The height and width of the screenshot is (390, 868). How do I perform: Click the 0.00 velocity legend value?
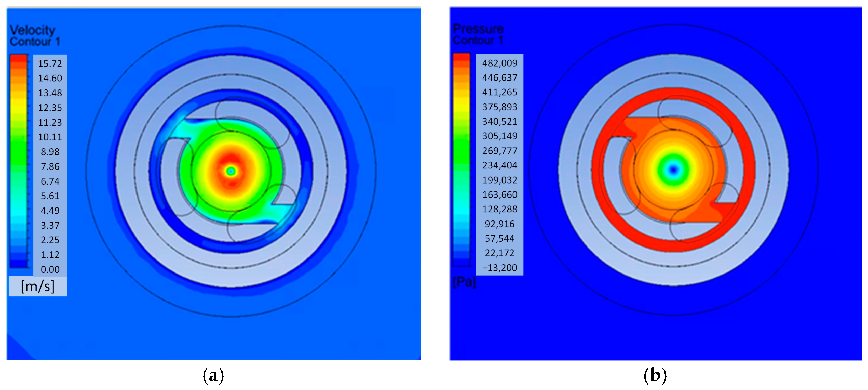(x=50, y=269)
